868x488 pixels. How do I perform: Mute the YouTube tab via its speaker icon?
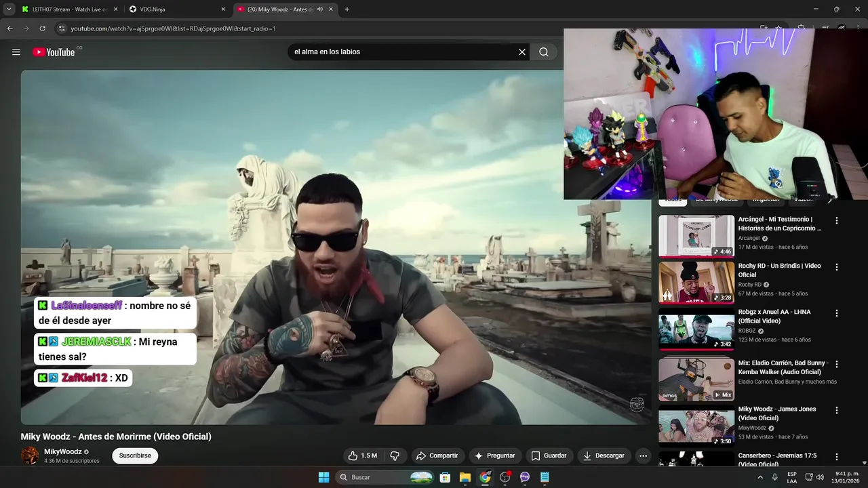pos(320,9)
